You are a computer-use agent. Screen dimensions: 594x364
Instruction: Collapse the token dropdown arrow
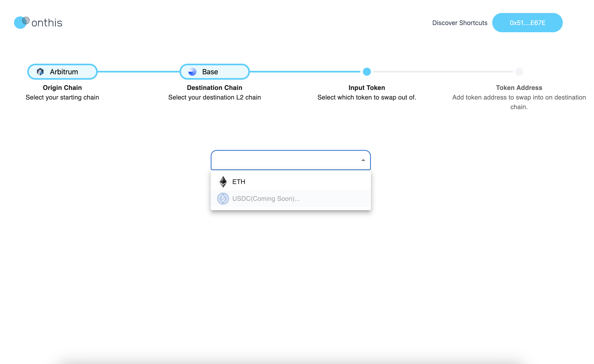tap(363, 160)
